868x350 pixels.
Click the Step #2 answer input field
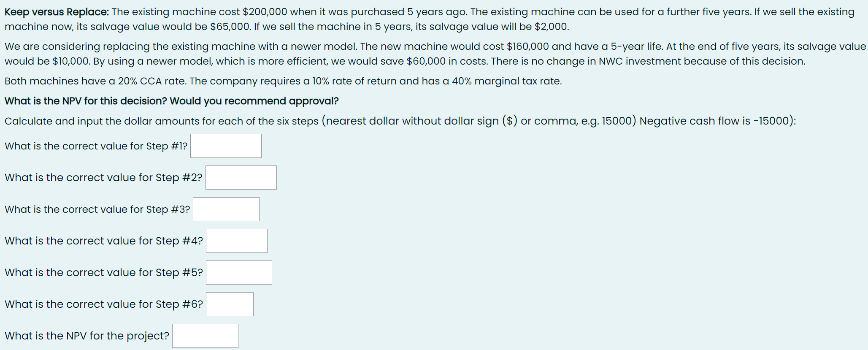coord(241,177)
